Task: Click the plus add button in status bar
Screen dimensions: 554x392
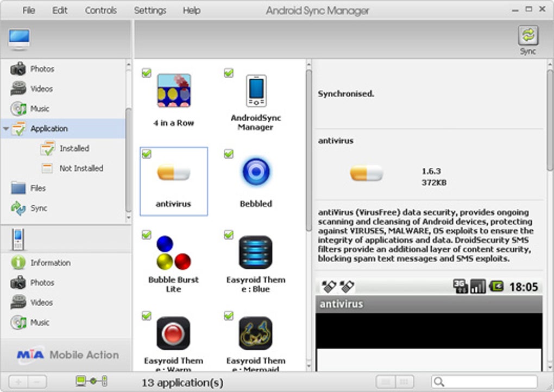Action: coord(18,382)
